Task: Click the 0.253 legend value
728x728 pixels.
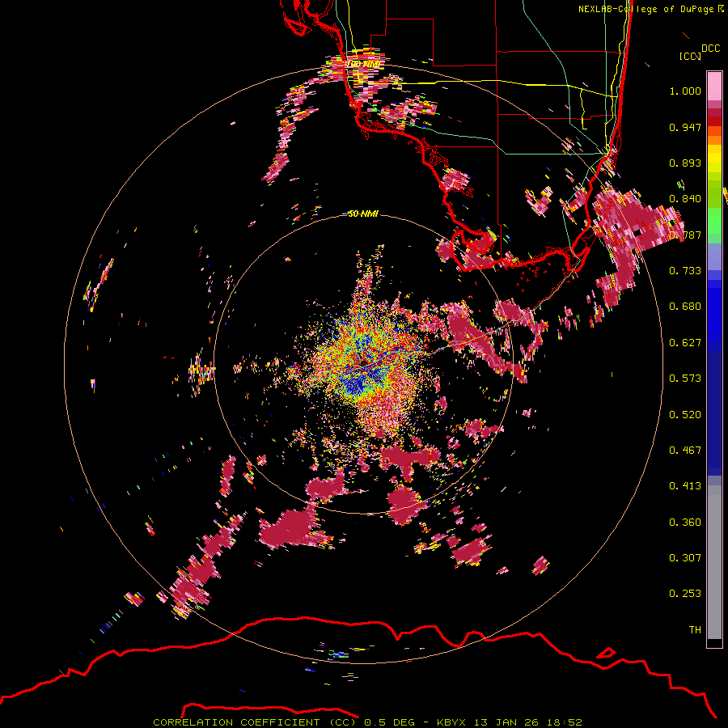Action: coord(685,594)
